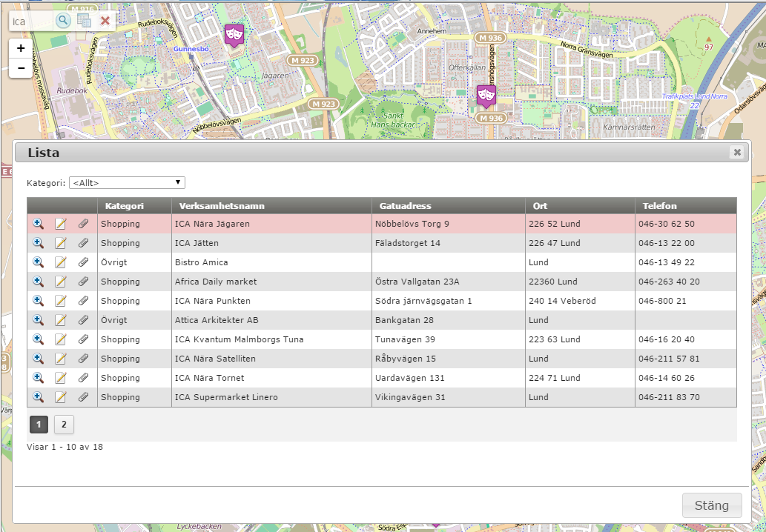Zoom out the map with minus button
The height and width of the screenshot is (532, 766).
[21, 68]
